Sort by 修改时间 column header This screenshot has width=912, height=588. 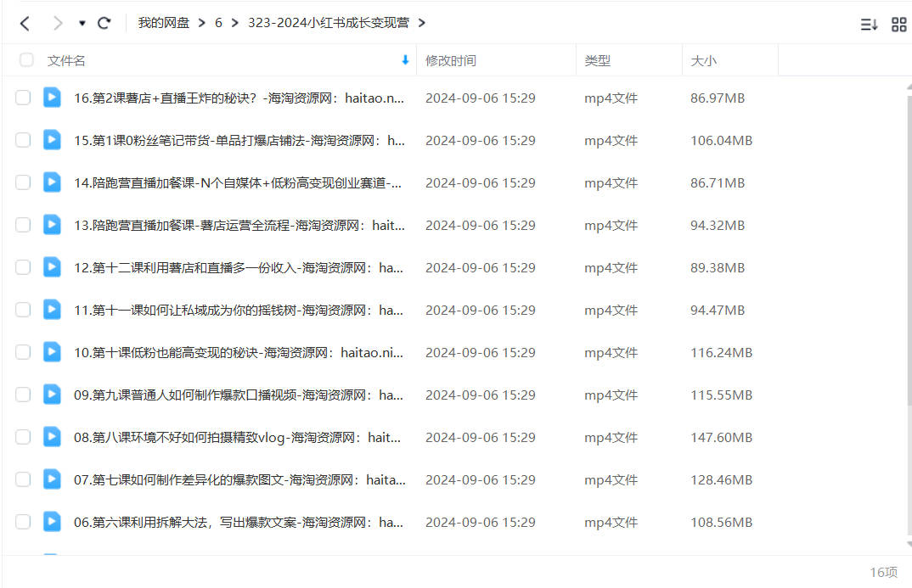point(451,60)
